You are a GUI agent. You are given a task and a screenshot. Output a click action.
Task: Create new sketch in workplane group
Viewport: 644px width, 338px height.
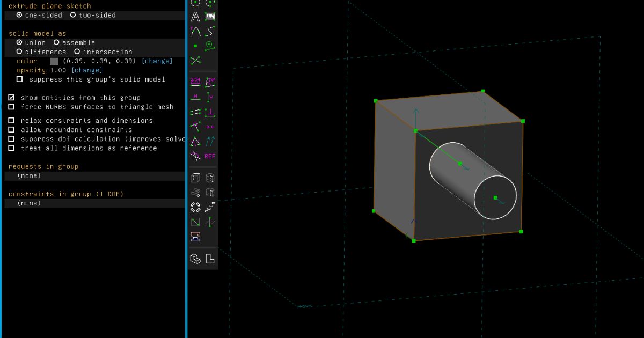pos(195,222)
